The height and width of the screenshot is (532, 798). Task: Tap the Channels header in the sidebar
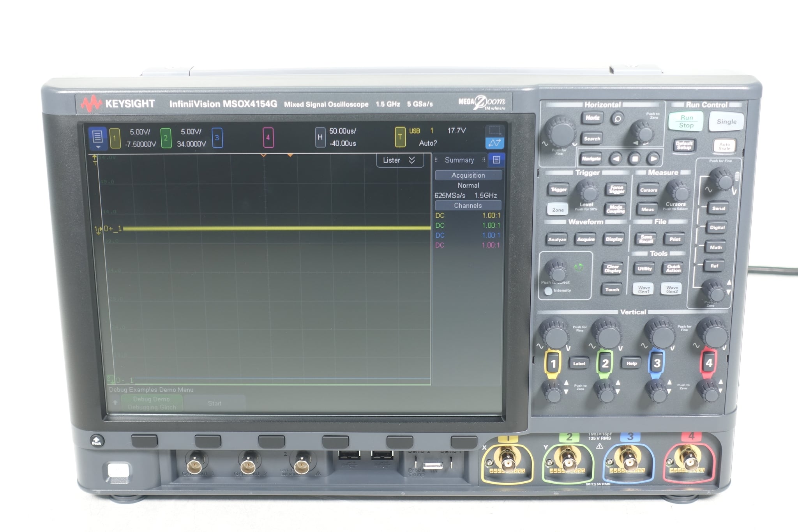tap(468, 205)
